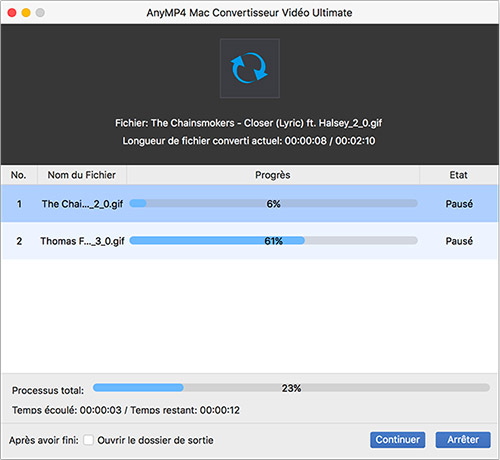Close the window with red button
Viewport: 500px width, 460px height.
point(12,13)
